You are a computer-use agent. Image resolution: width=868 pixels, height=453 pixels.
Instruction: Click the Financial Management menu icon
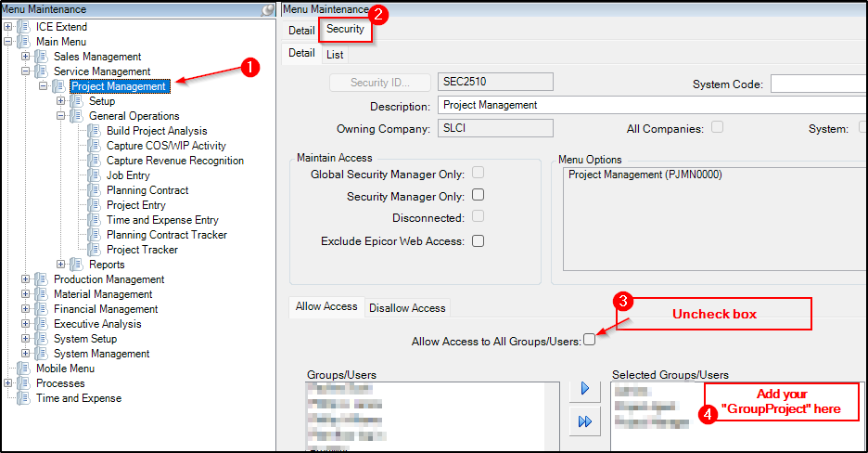coord(42,309)
